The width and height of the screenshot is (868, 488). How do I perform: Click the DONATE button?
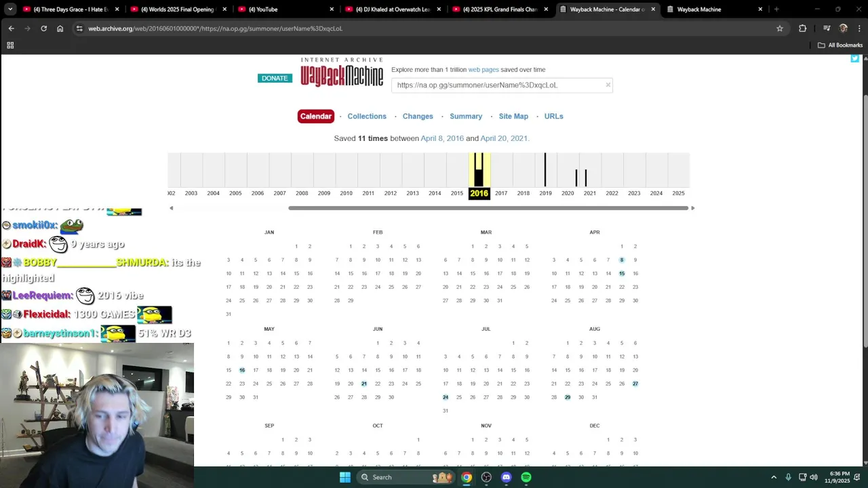click(275, 78)
